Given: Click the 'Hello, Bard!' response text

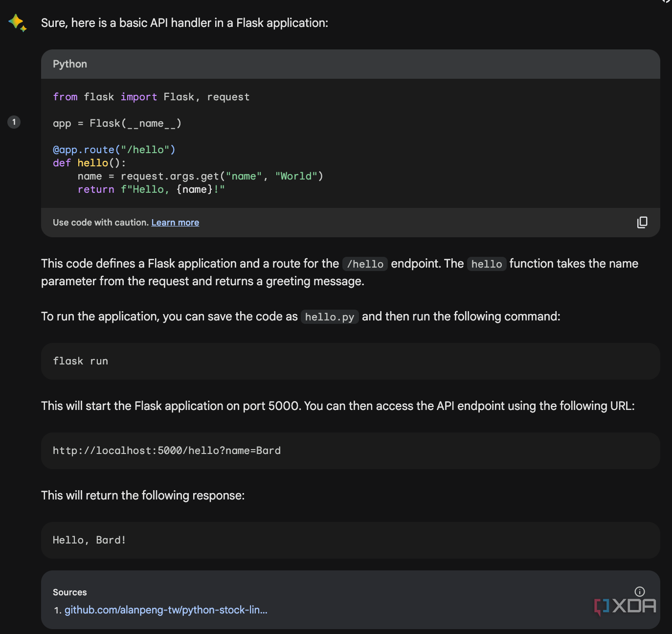Looking at the screenshot, I should [90, 540].
